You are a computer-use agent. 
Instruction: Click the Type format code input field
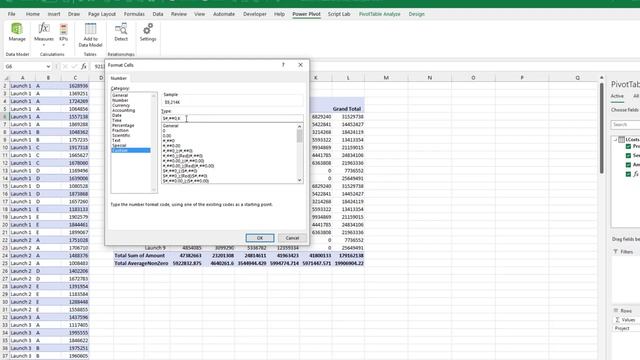[x=232, y=118]
